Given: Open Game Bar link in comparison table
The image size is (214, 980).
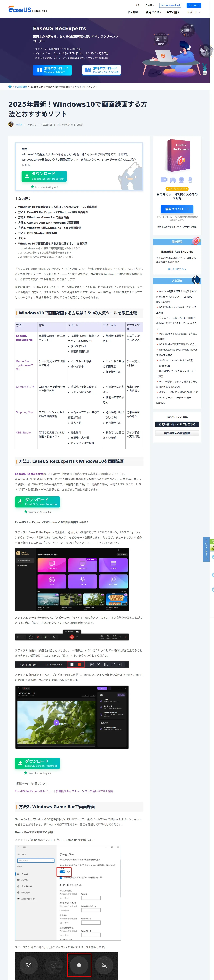Looking at the screenshot, I should [25, 365].
